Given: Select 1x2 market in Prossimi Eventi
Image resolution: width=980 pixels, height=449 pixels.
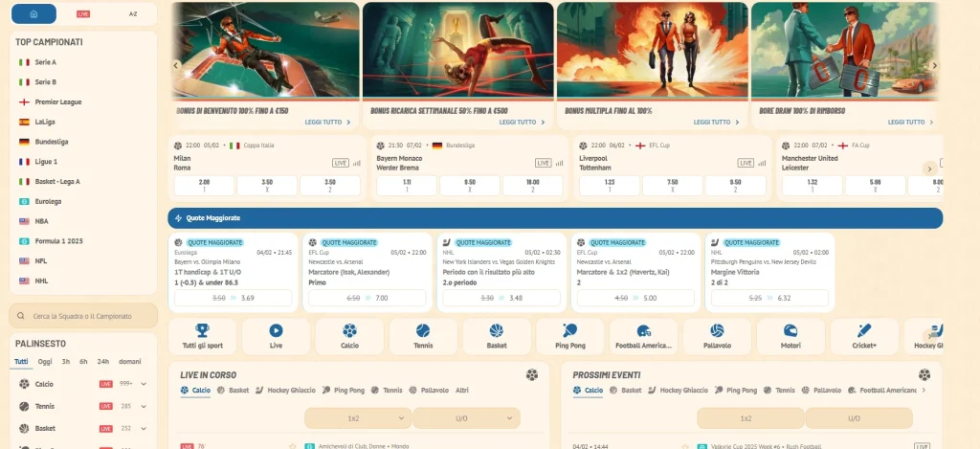Looking at the screenshot, I should [750, 418].
